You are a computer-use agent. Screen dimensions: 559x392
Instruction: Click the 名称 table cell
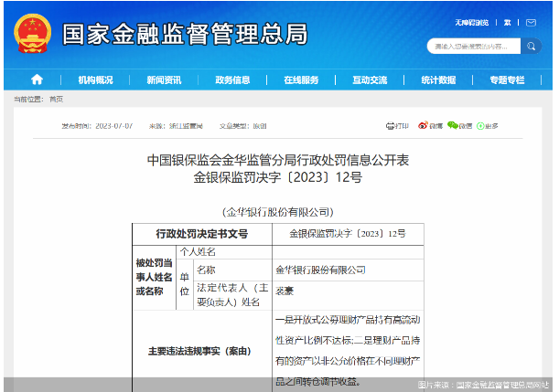pos(232,270)
